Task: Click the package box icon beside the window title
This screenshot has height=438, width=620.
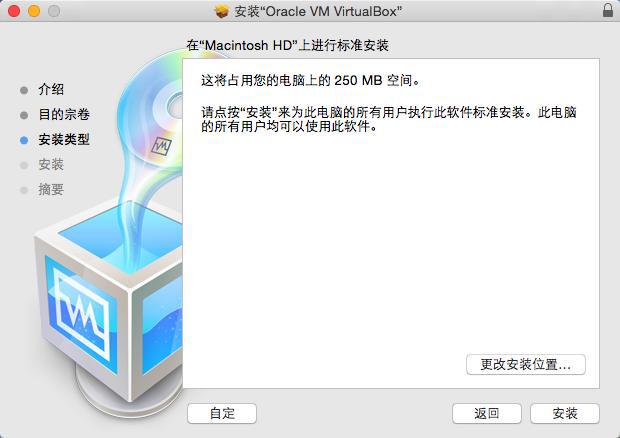Action: pyautogui.click(x=222, y=11)
